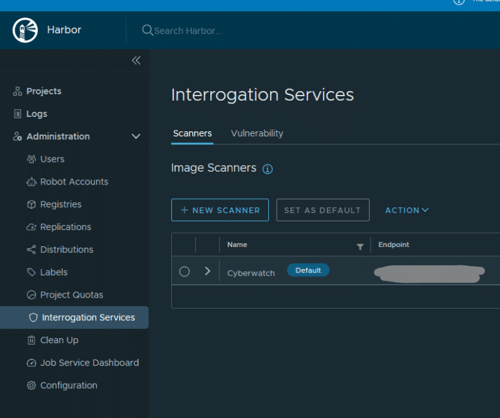This screenshot has height=418, width=500.
Task: Collapse the Administration menu chevron
Action: tap(136, 136)
